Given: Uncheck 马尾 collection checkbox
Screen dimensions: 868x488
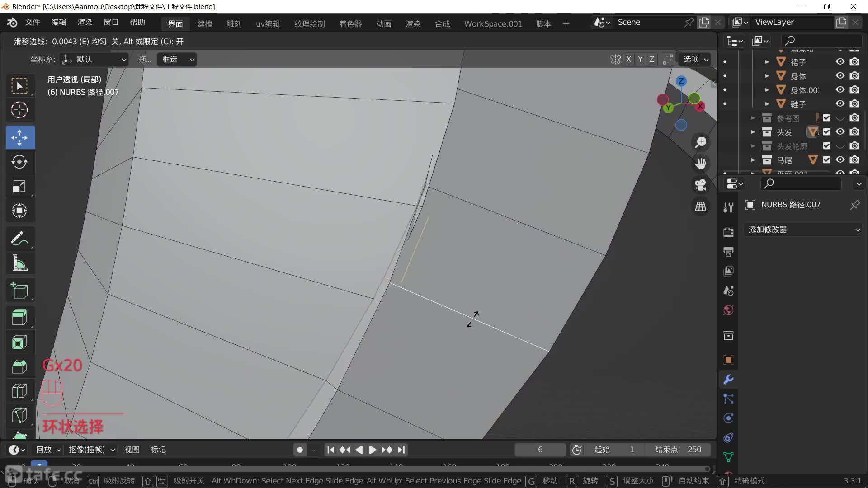Looking at the screenshot, I should click(826, 160).
